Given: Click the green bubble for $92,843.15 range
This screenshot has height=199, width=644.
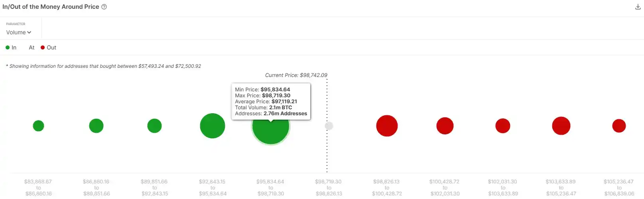Looking at the screenshot, I should (213, 126).
